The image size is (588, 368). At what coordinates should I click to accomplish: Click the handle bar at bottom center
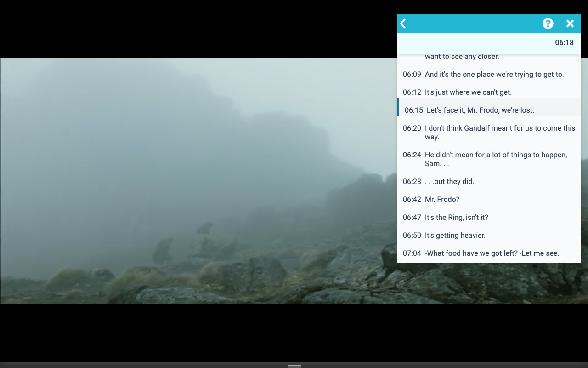coord(294,366)
